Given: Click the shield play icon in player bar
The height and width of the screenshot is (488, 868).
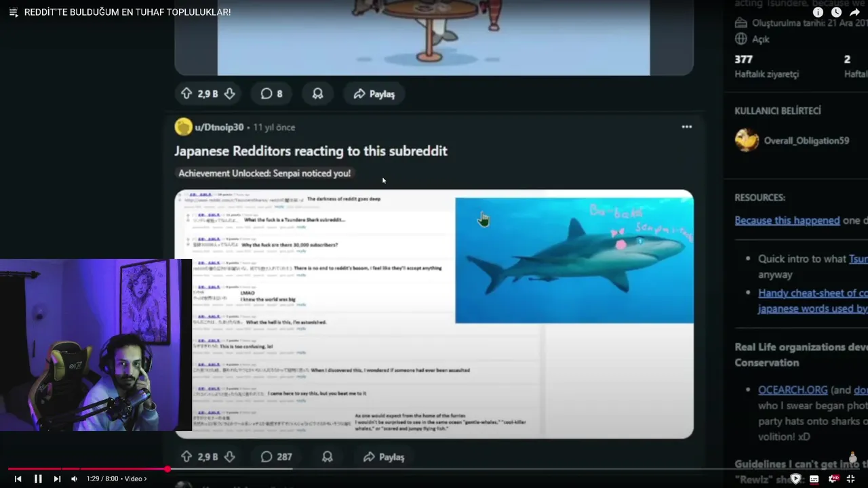Looking at the screenshot, I should (795, 479).
